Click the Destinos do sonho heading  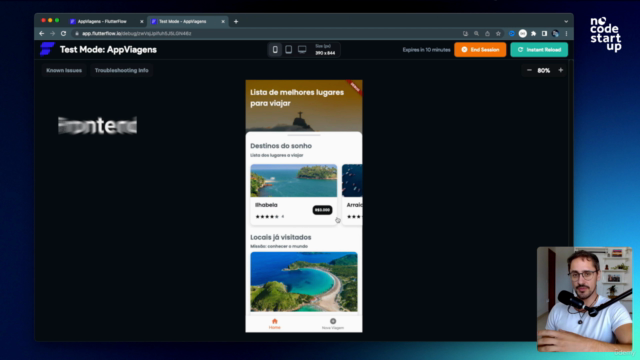[x=281, y=146]
